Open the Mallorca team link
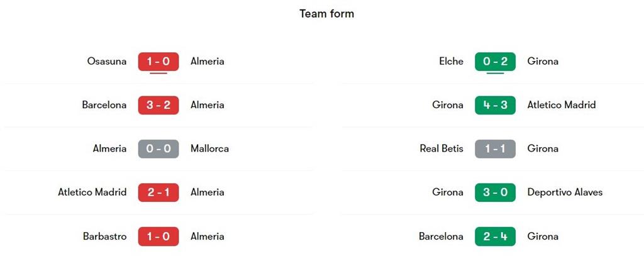Image resolution: width=644 pixels, height=256 pixels. (209, 149)
